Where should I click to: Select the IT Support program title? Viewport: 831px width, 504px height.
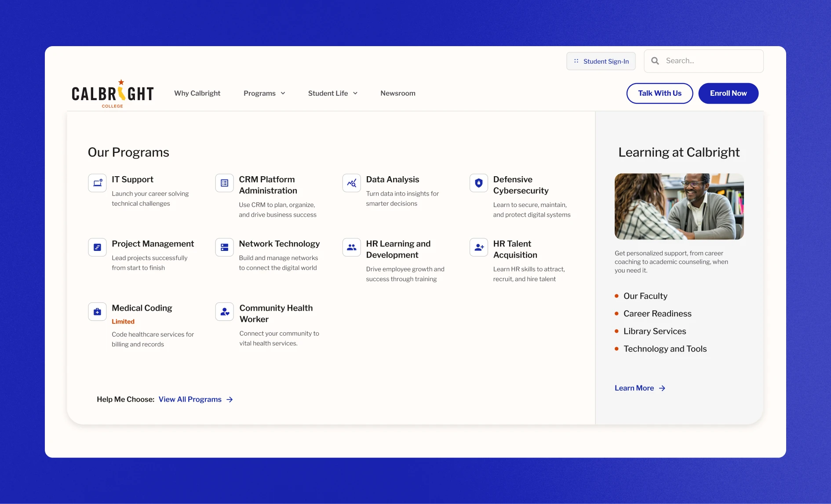[x=132, y=179]
